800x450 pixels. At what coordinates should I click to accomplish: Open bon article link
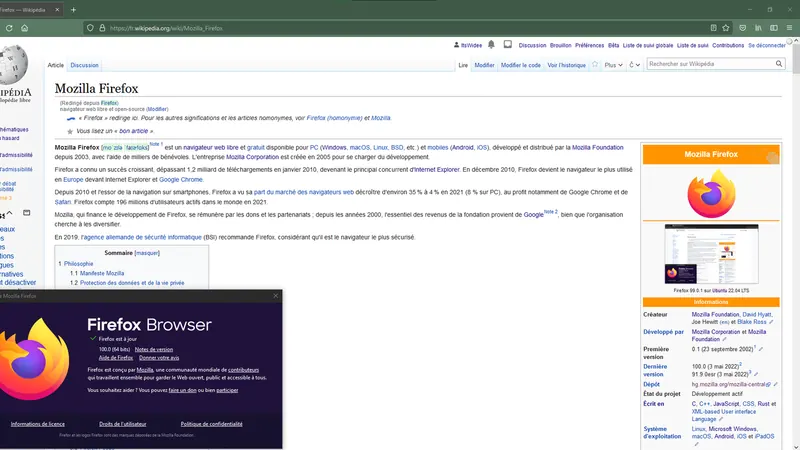pos(133,131)
